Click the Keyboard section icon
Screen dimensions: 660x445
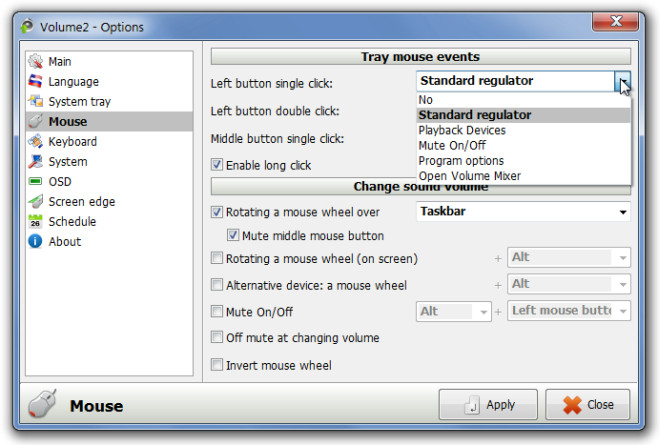tap(35, 141)
